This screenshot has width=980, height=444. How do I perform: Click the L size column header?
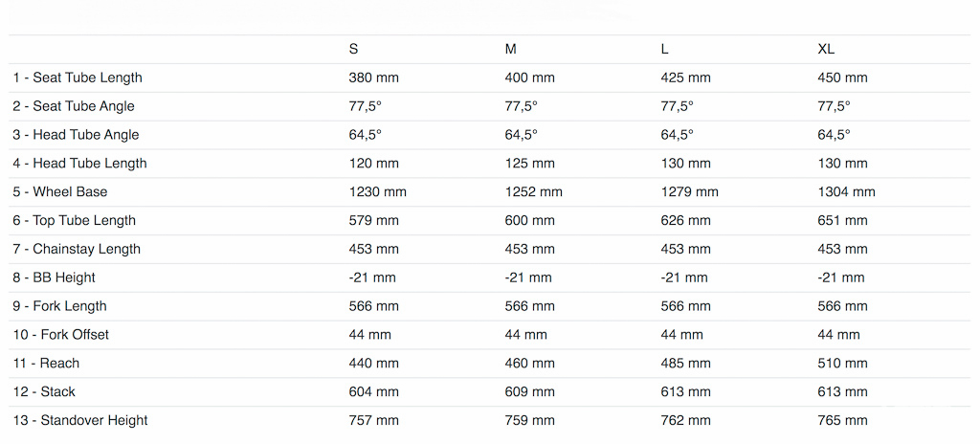[x=665, y=49]
